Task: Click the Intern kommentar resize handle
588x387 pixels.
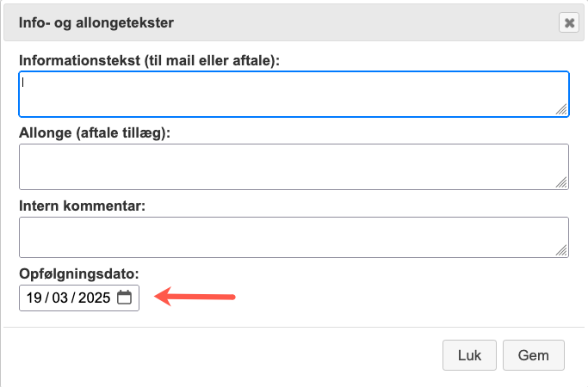Action: [x=561, y=250]
